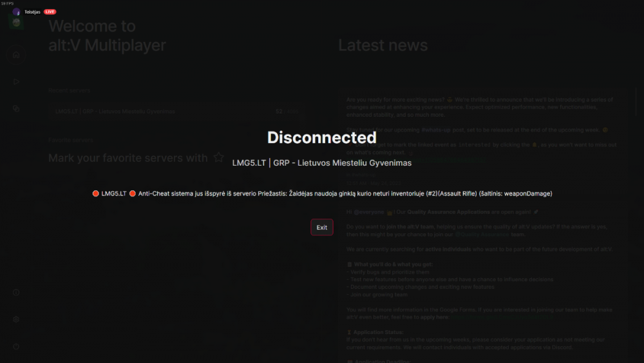
Task: Click the 59 FPS counter
Action: click(7, 3)
